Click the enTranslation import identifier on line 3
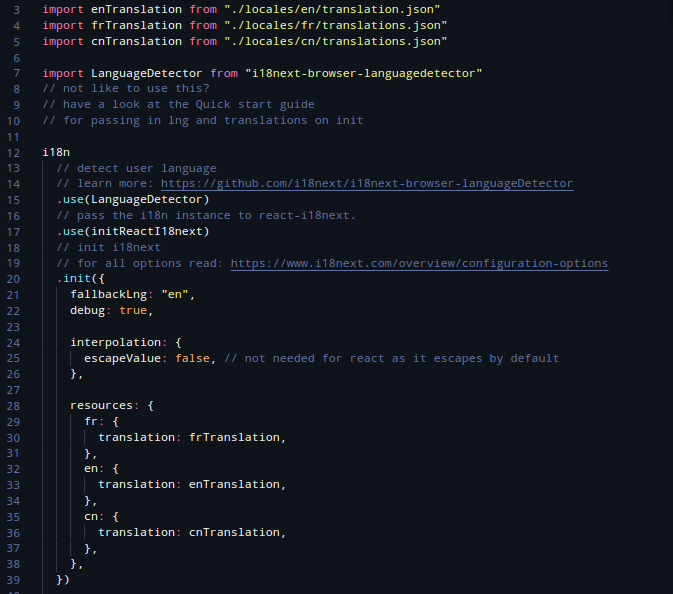The height and width of the screenshot is (594, 673). [x=136, y=9]
